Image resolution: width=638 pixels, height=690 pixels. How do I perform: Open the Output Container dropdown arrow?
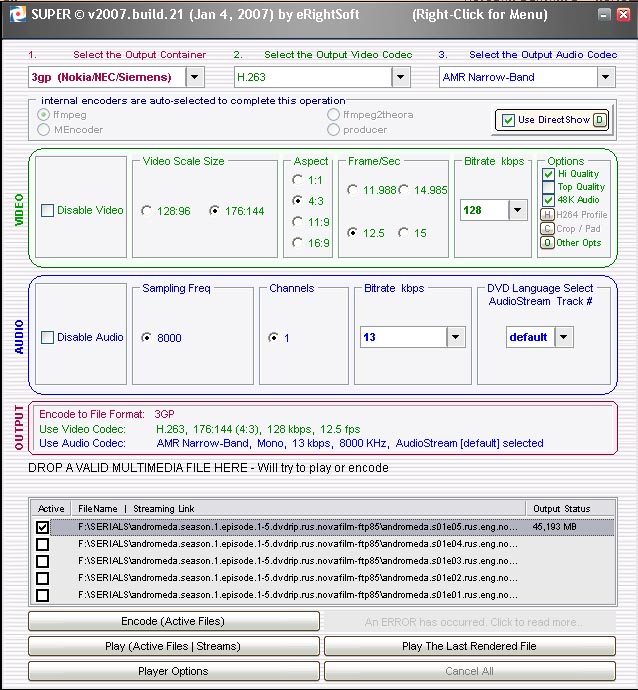(x=194, y=77)
